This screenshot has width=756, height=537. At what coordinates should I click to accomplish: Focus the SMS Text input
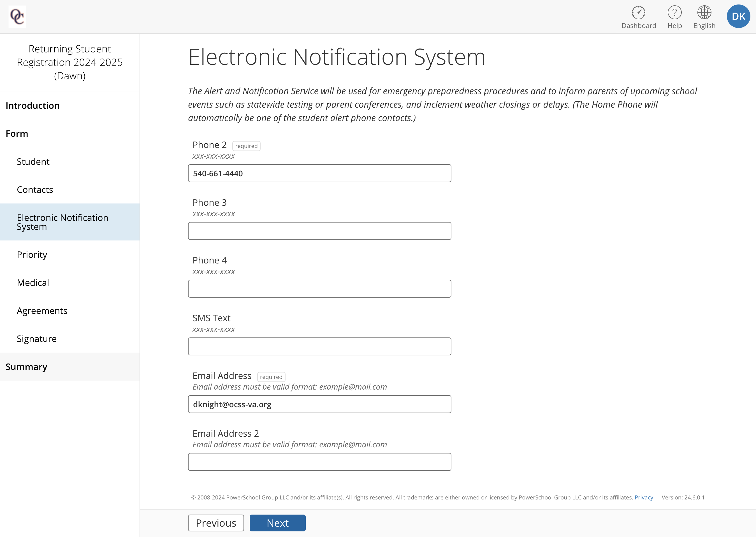tap(319, 346)
